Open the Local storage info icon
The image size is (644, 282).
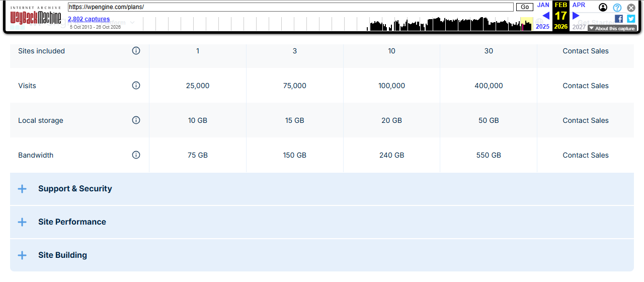coord(136,120)
